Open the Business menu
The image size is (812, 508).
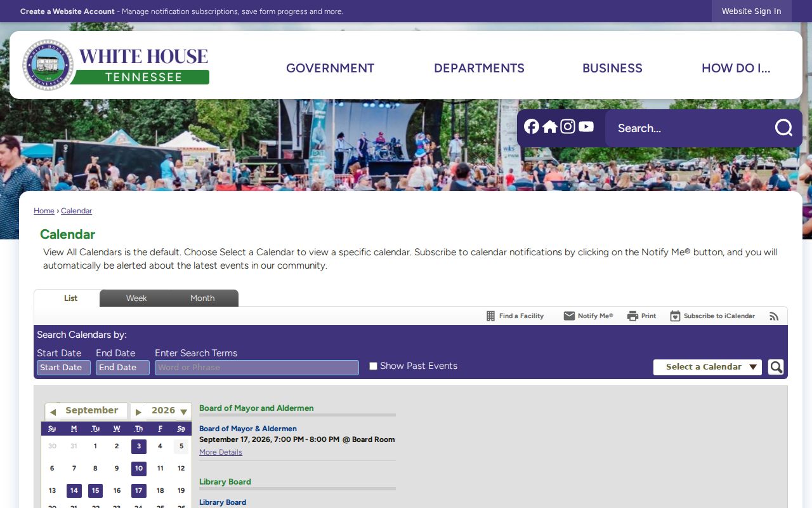coord(612,68)
